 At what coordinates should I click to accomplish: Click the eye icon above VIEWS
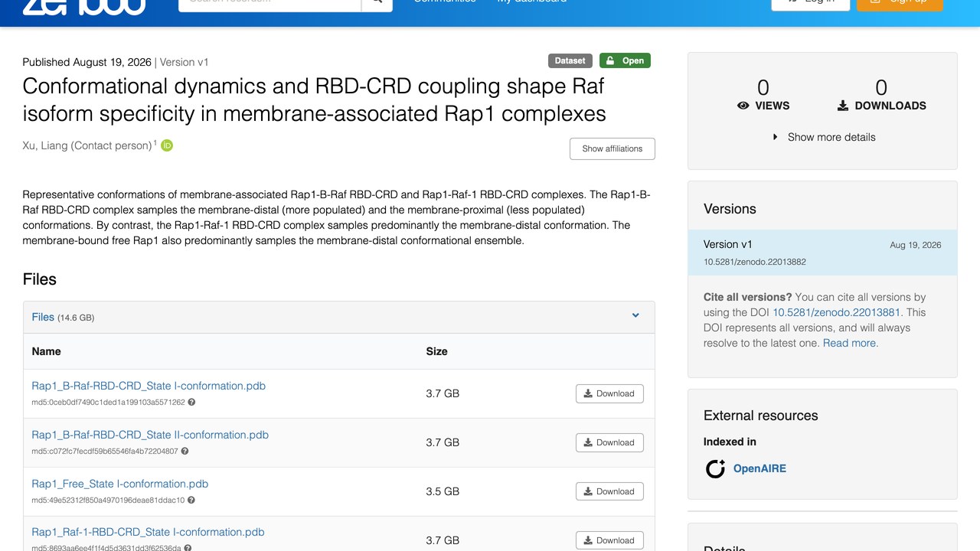743,106
